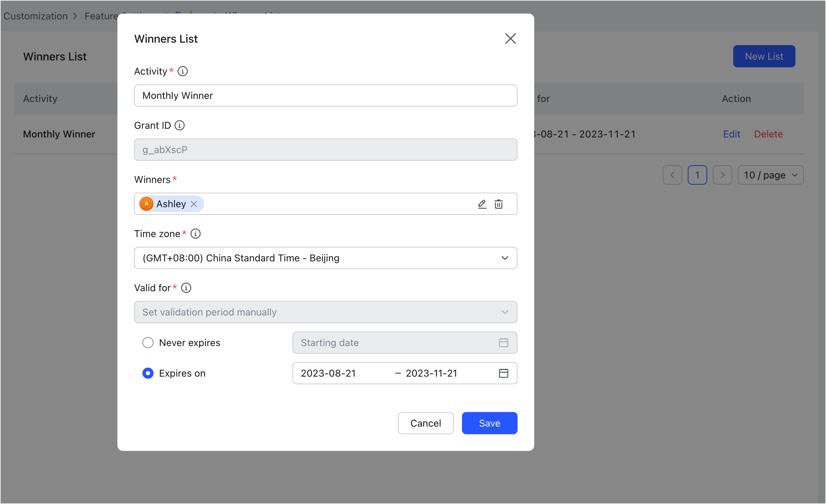Image resolution: width=826 pixels, height=504 pixels.
Task: Remove Ashley from the Winners field
Action: tap(194, 204)
